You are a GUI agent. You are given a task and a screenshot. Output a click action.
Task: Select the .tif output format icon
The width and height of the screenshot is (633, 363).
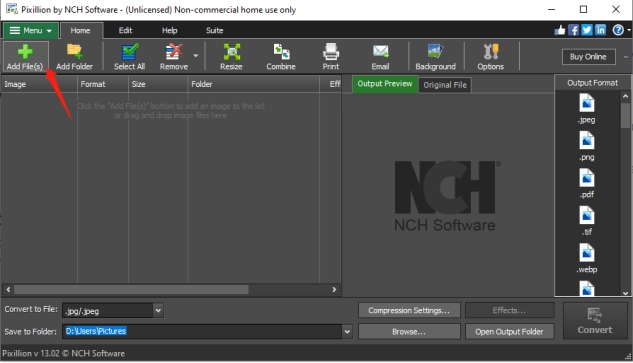587,215
